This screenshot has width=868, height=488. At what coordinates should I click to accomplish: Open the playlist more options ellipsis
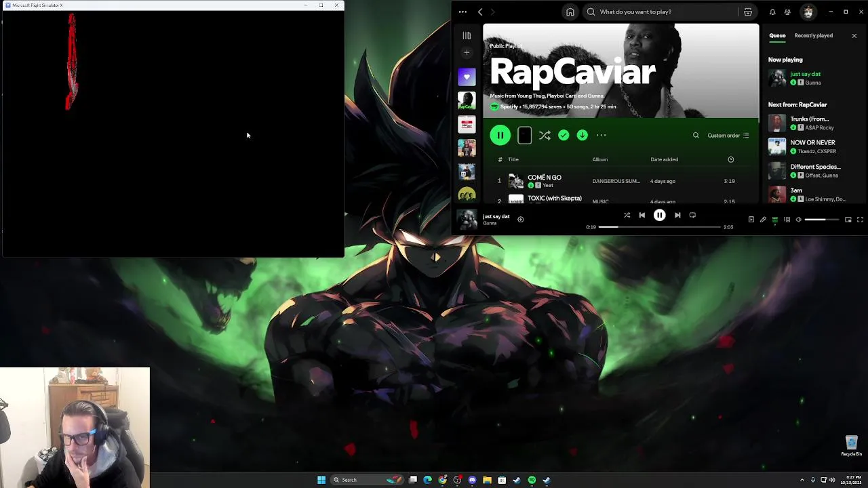pyautogui.click(x=601, y=136)
